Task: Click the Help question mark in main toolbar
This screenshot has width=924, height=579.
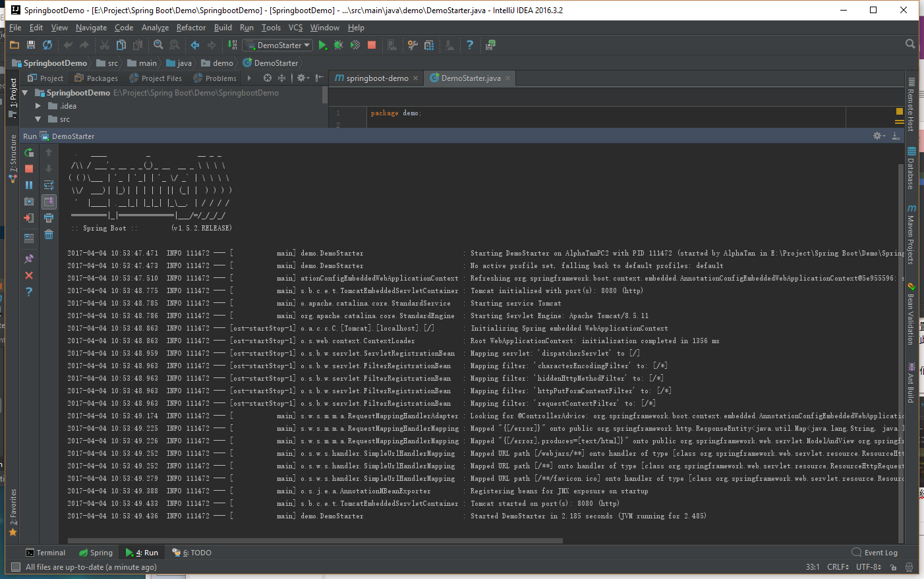Action: point(470,45)
